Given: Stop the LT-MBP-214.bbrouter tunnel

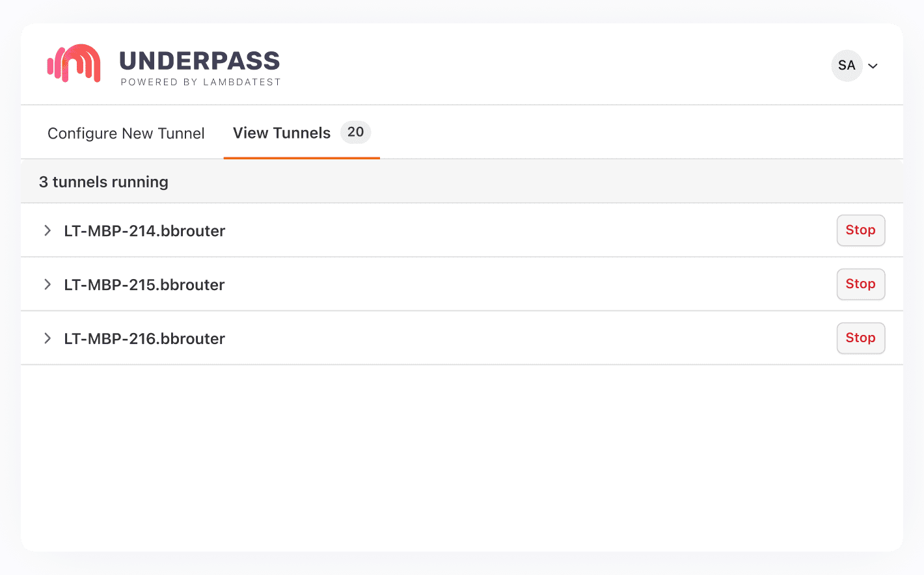Looking at the screenshot, I should pyautogui.click(x=860, y=230).
